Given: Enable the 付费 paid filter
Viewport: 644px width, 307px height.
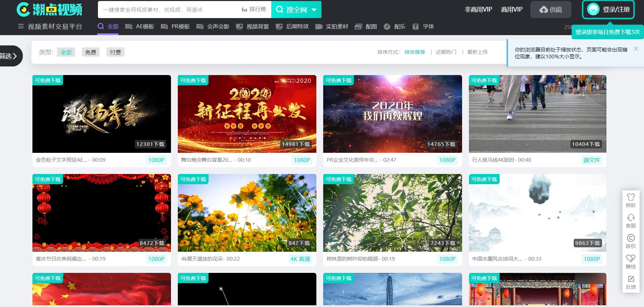Looking at the screenshot, I should pyautogui.click(x=115, y=52).
